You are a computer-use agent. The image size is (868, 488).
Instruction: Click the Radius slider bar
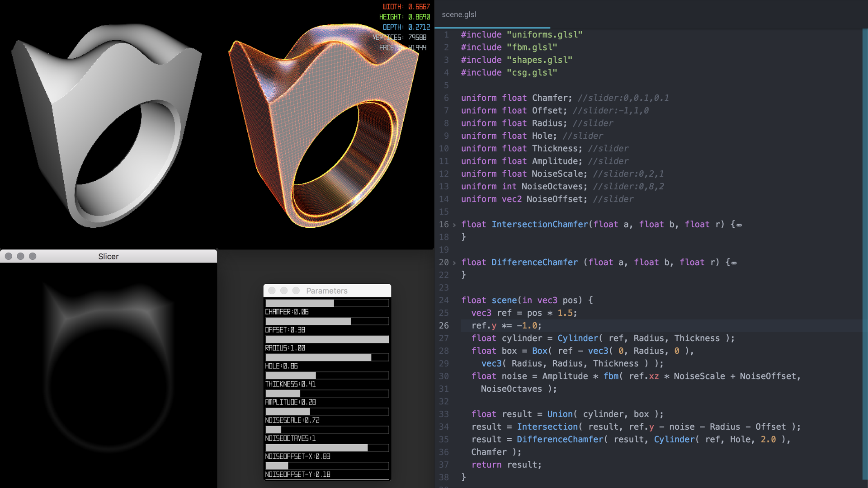pyautogui.click(x=327, y=339)
